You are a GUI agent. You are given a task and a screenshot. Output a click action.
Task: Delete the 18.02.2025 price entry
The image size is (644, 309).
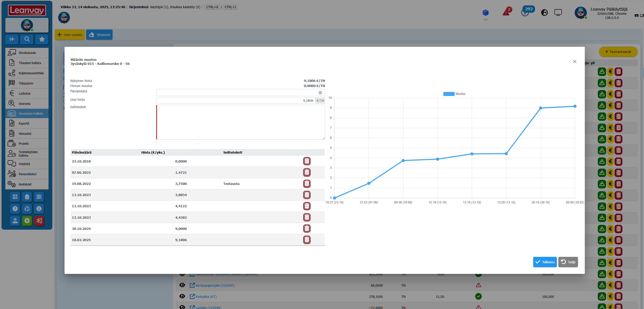[307, 240]
